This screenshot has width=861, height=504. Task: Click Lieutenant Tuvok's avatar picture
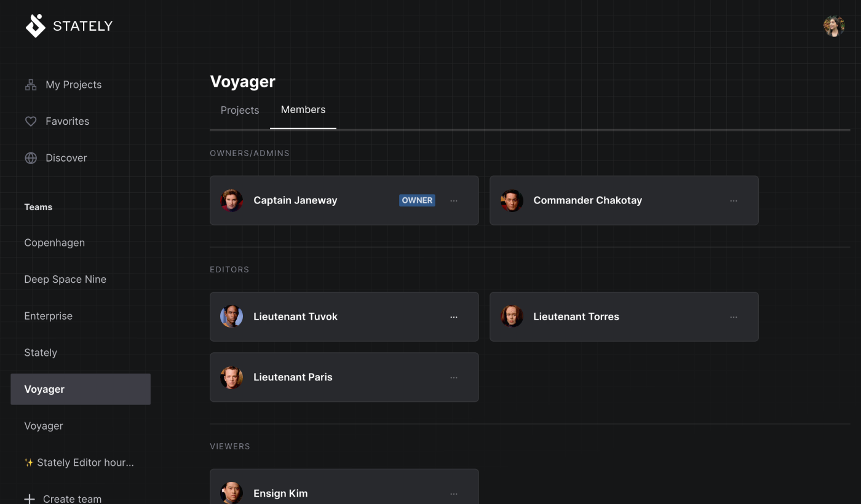(232, 317)
